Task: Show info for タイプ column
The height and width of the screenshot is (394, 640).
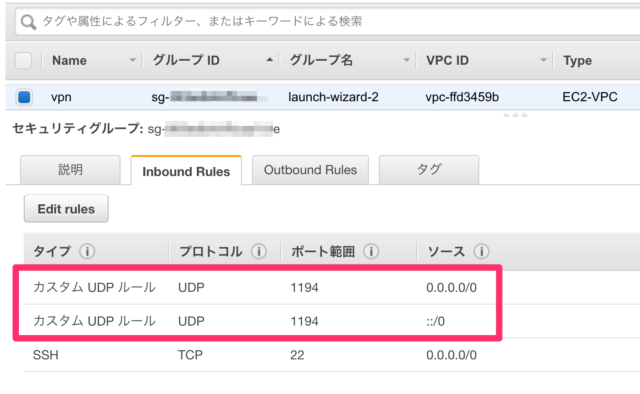Action: click(87, 252)
